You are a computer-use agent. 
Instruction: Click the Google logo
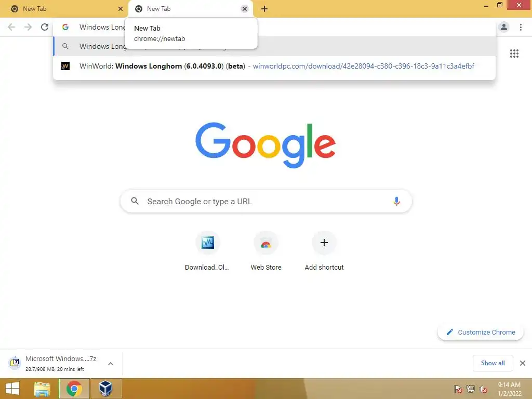[265, 145]
